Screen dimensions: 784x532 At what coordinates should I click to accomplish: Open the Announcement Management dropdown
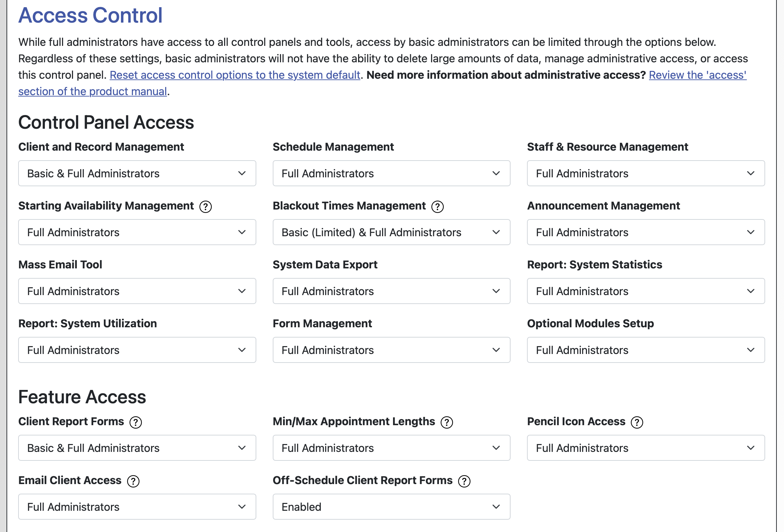click(646, 232)
